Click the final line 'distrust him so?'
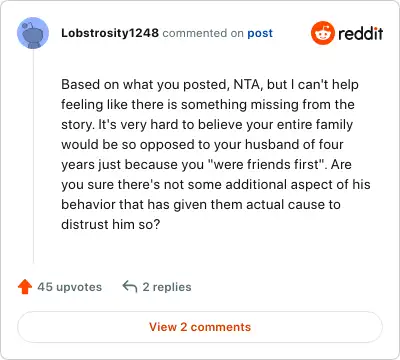 111,224
